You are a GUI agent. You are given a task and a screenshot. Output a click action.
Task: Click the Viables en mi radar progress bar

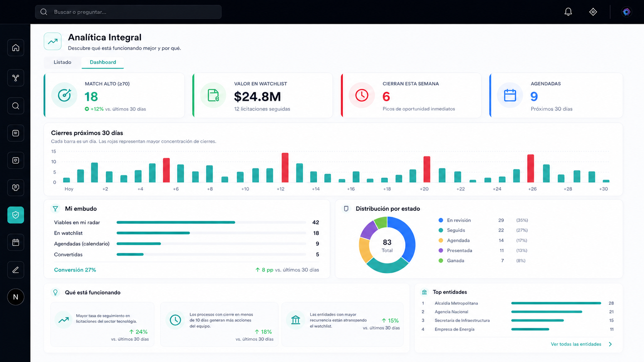tap(211, 222)
